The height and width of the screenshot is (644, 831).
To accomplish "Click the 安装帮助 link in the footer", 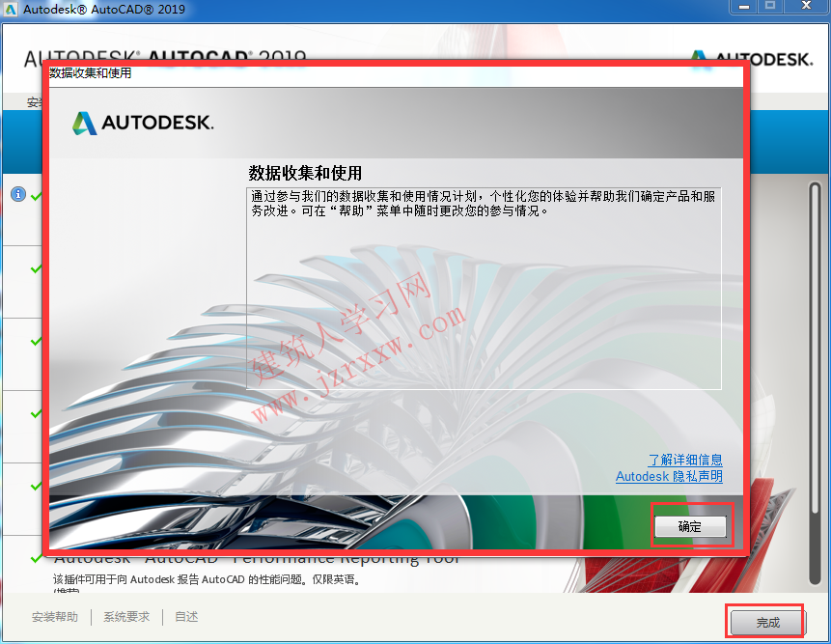I will point(55,617).
